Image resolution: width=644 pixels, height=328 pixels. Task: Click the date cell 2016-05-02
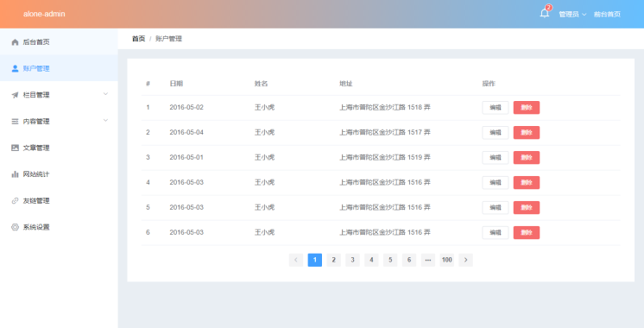[x=186, y=108]
